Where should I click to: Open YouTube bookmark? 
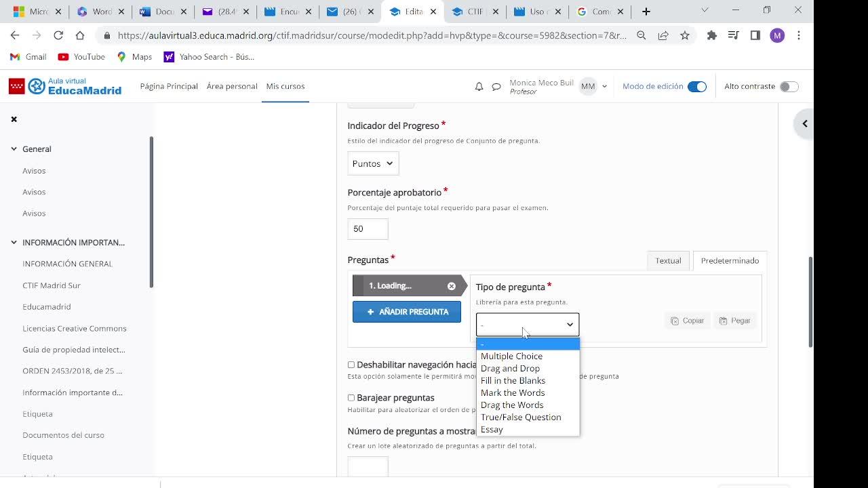[x=81, y=57]
